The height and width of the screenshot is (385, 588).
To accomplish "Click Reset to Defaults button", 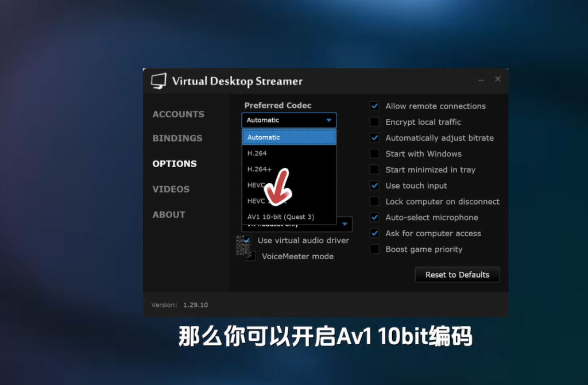I will pyautogui.click(x=457, y=275).
